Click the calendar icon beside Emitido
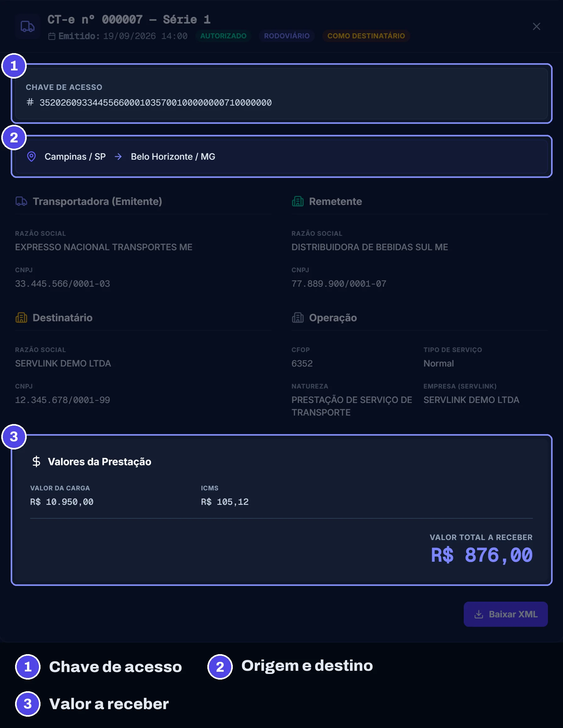The width and height of the screenshot is (563, 728). click(52, 36)
